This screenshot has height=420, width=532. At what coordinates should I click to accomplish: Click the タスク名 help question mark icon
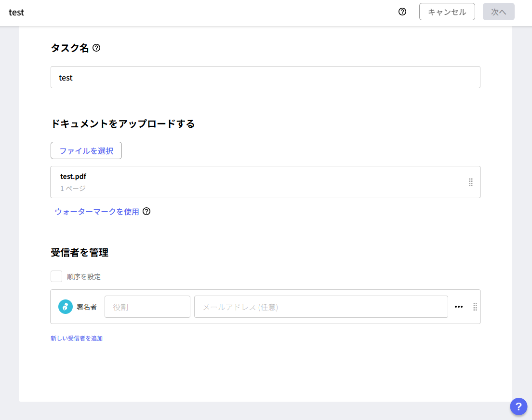point(96,48)
